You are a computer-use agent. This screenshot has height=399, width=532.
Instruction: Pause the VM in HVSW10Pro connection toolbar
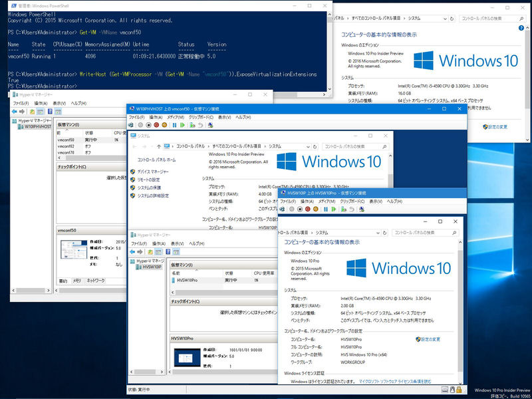point(326,209)
